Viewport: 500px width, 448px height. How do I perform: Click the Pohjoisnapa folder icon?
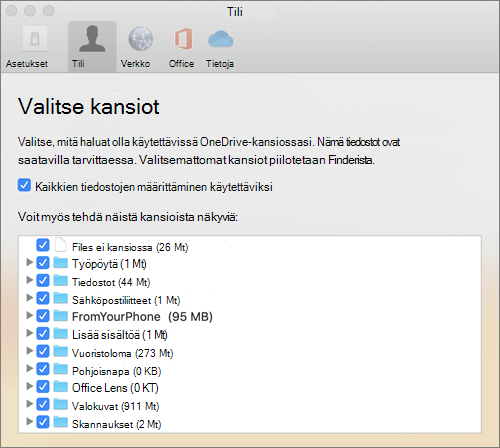click(61, 369)
